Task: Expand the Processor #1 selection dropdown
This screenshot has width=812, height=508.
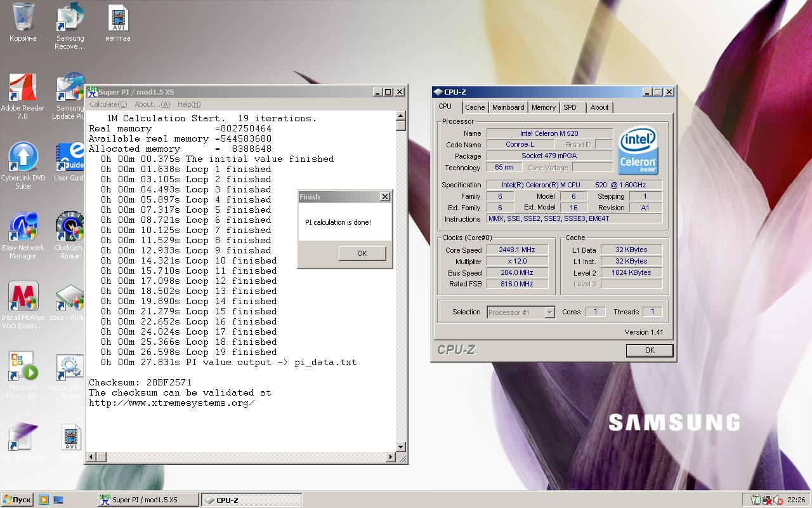Action: pos(550,312)
